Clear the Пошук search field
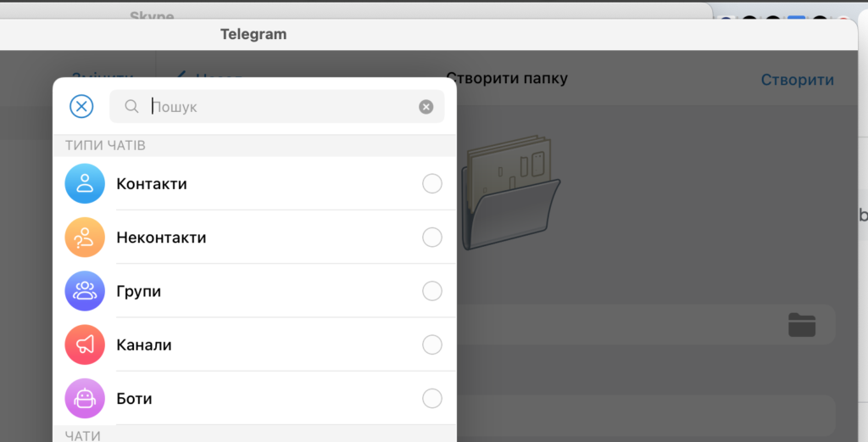The height and width of the screenshot is (442, 868). pos(426,107)
